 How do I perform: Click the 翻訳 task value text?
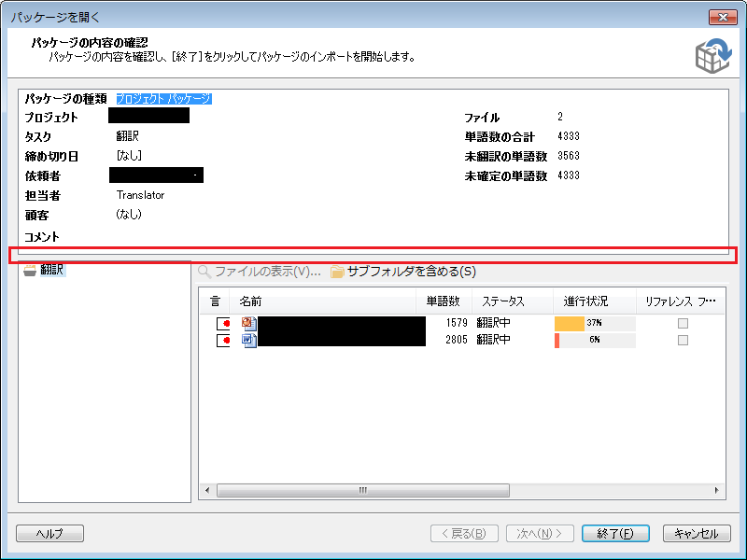[x=128, y=136]
